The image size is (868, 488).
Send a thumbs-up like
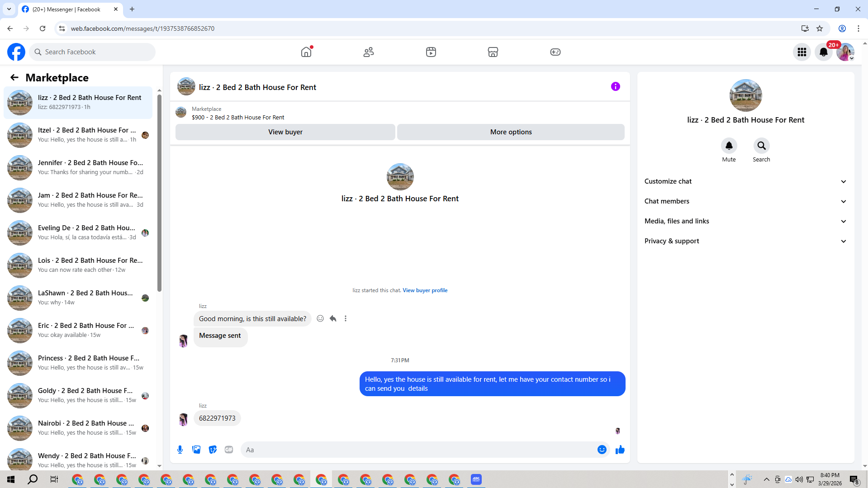tap(620, 450)
